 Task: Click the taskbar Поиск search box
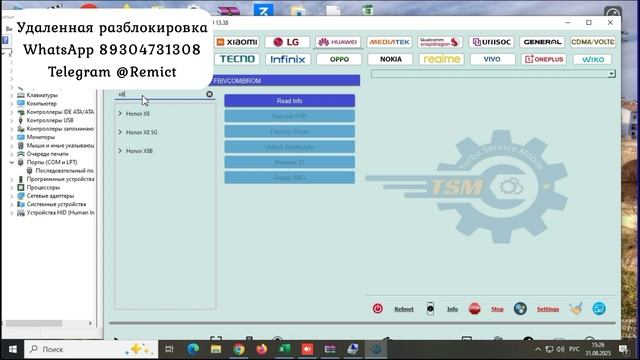click(x=91, y=349)
